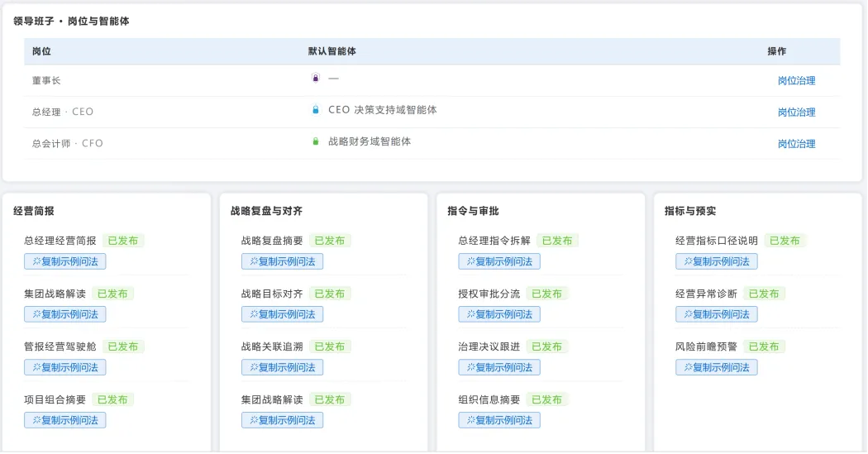Viewport: 868px width, 454px height.
Task: Click the purple lock icon in 董事长 row
Action: point(316,78)
